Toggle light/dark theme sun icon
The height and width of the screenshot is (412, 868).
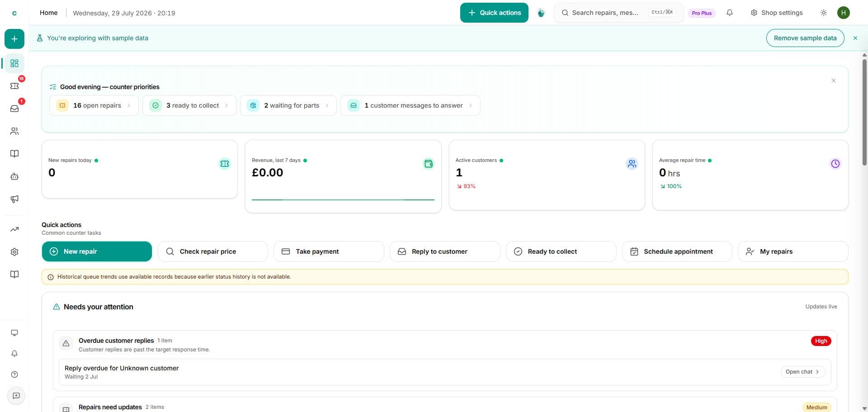point(824,13)
